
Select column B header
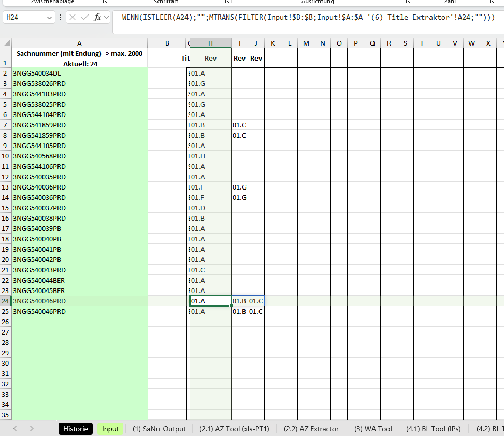(167, 43)
